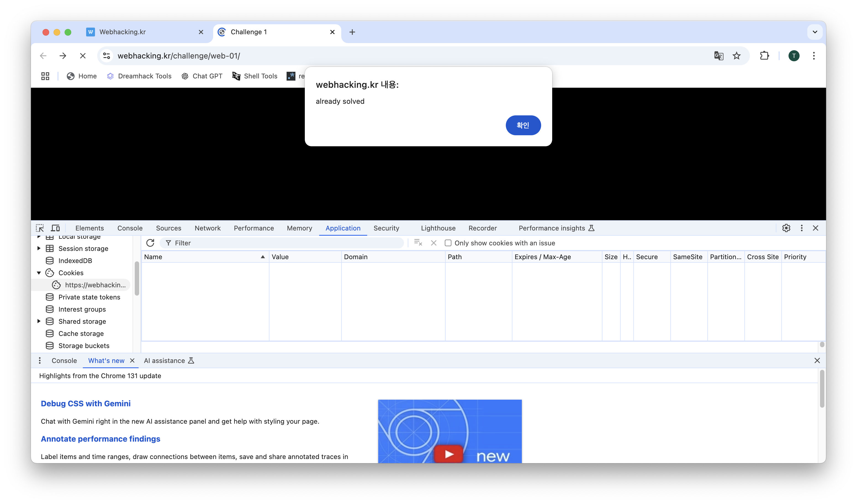This screenshot has height=504, width=857.
Task: Open the Extensions puzzle icon
Action: click(x=764, y=56)
